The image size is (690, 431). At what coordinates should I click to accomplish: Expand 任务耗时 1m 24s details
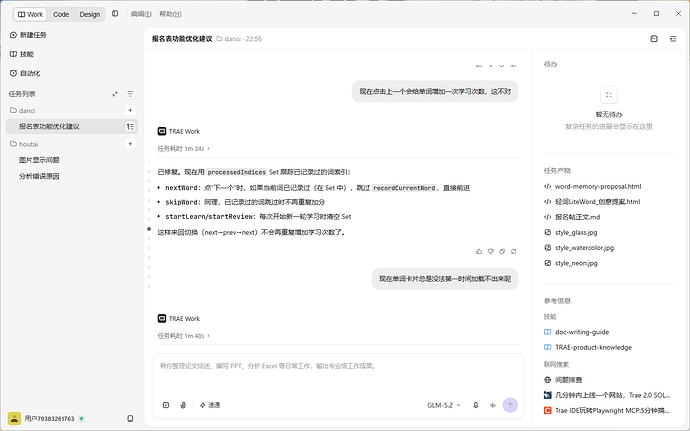(184, 149)
